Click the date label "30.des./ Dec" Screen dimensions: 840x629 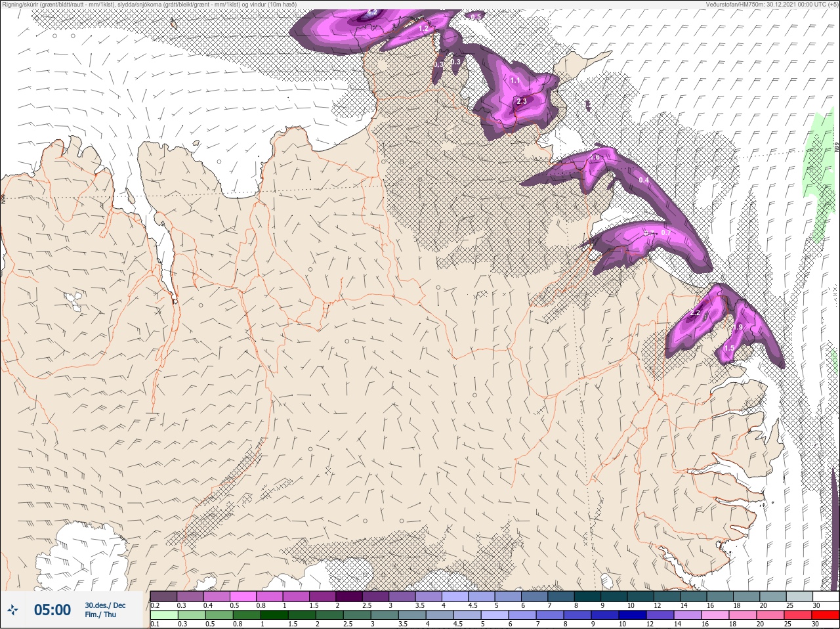point(105,605)
